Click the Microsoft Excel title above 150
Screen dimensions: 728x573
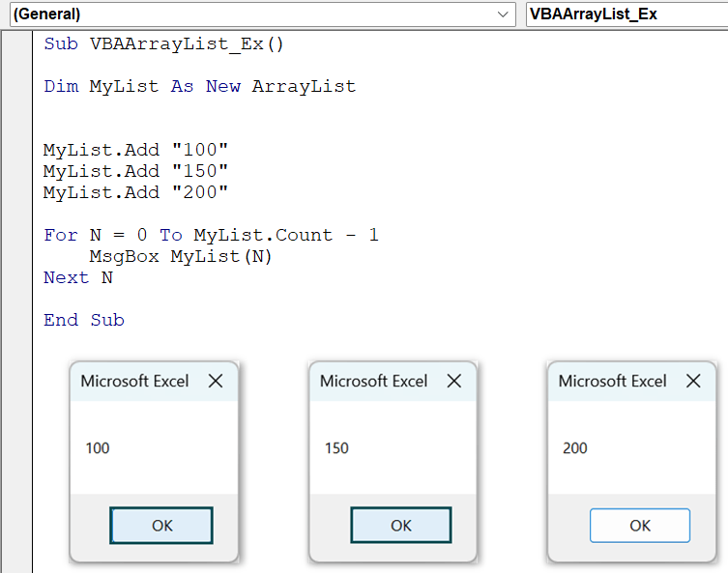pyautogui.click(x=374, y=381)
